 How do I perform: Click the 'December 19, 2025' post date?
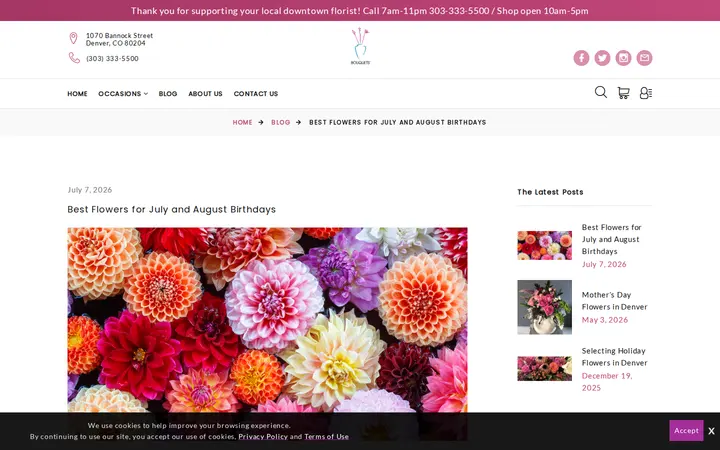(x=607, y=382)
